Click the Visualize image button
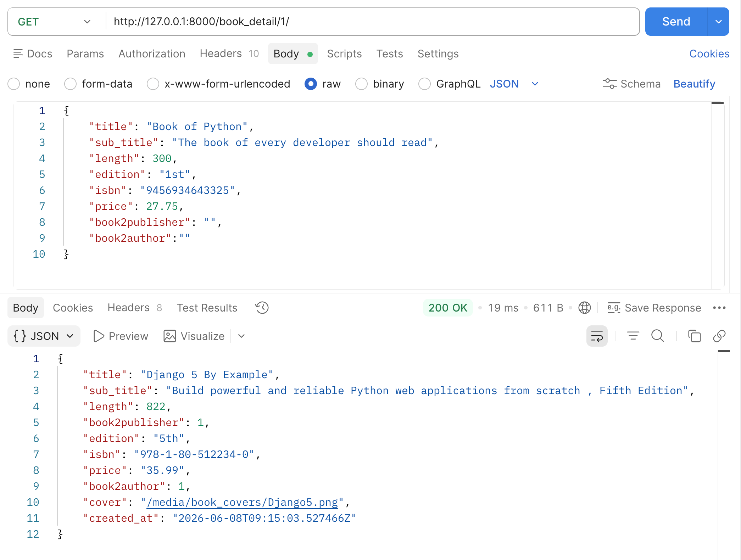This screenshot has width=741, height=560. click(194, 336)
